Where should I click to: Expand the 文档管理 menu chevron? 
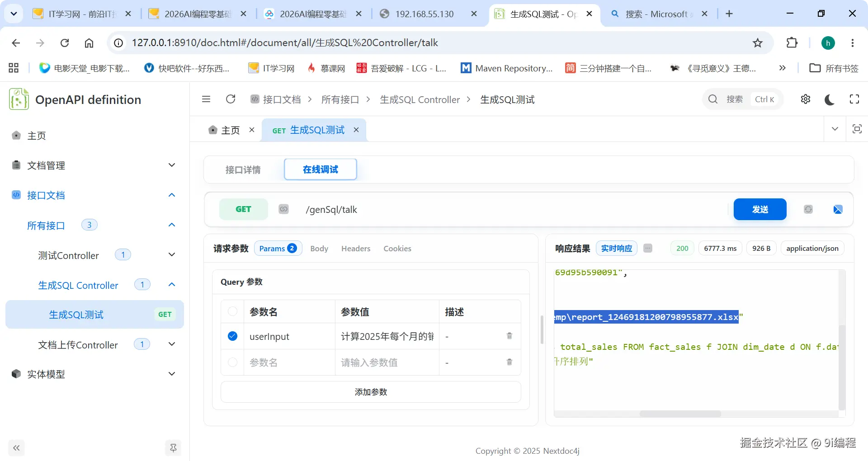[x=172, y=165]
